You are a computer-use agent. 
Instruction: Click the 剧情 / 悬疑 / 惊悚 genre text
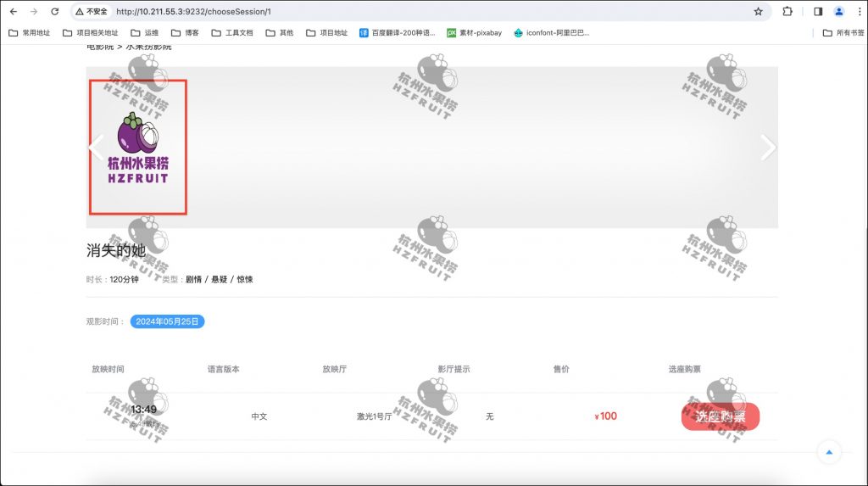[x=220, y=279]
